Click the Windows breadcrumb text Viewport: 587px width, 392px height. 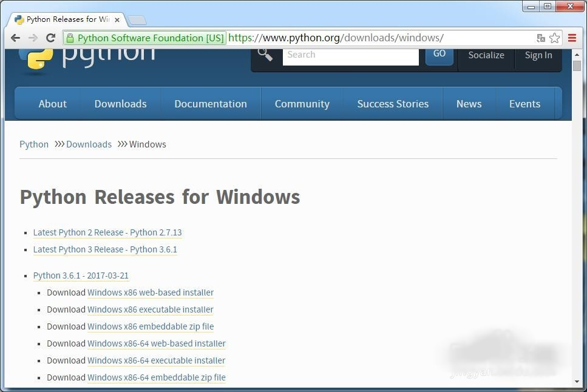tap(148, 144)
